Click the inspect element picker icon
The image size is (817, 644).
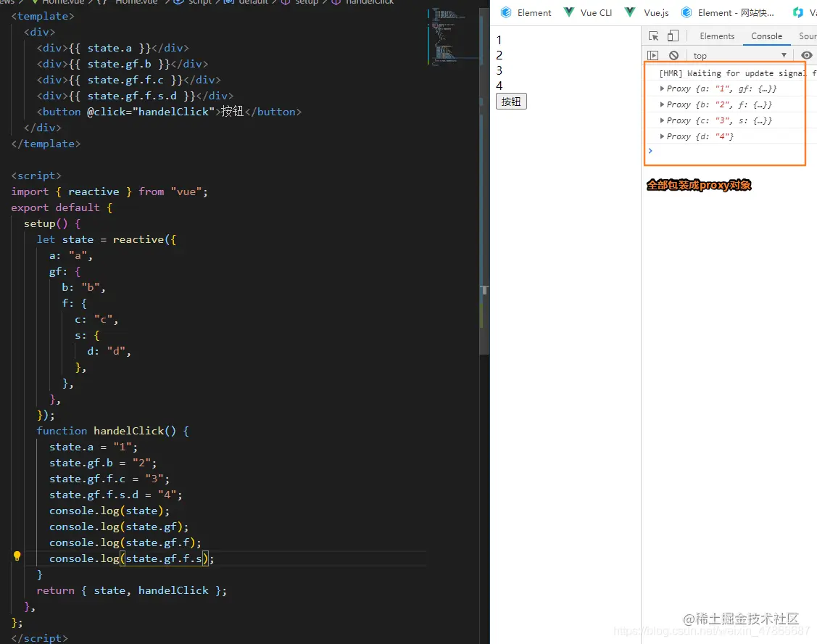[653, 36]
